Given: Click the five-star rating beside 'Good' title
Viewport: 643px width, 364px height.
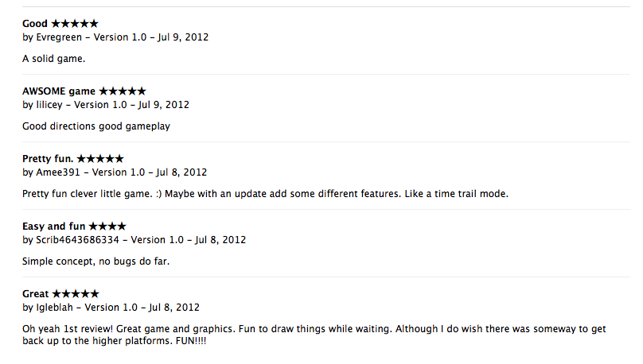Looking at the screenshot, I should [75, 23].
